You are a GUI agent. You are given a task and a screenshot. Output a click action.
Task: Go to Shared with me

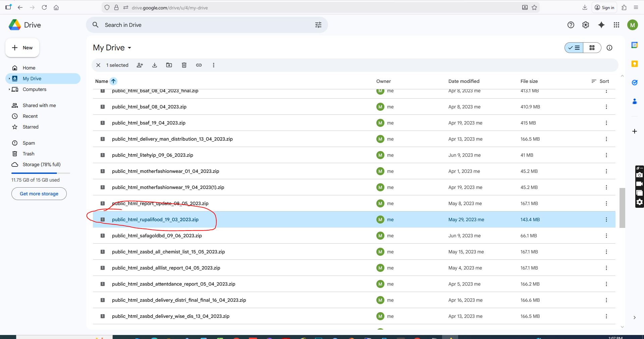39,105
